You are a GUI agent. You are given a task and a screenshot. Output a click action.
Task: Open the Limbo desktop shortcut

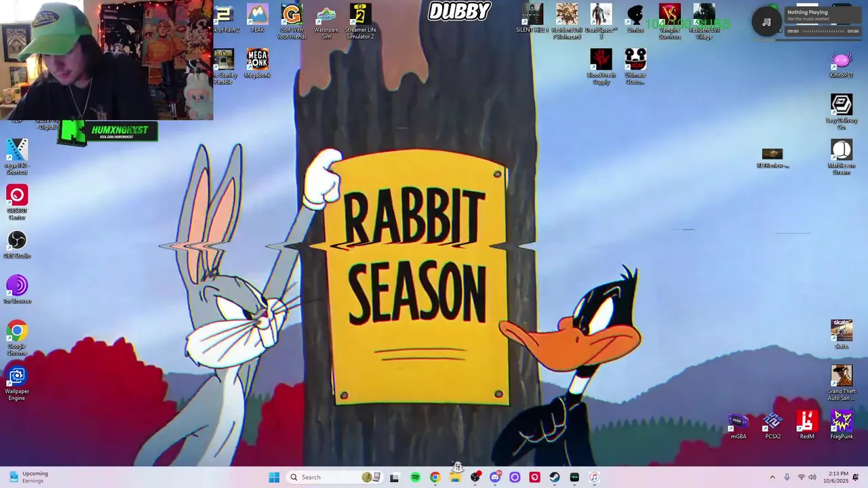click(x=635, y=18)
